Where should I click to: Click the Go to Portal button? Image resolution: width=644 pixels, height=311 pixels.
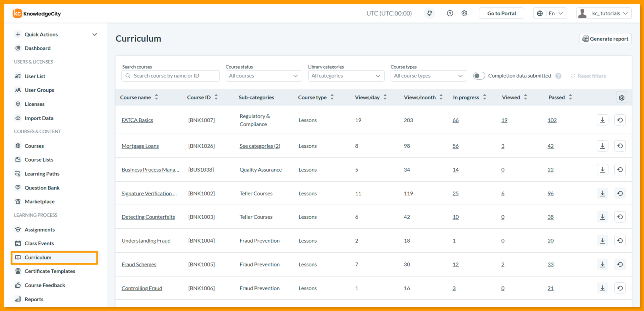click(x=501, y=13)
